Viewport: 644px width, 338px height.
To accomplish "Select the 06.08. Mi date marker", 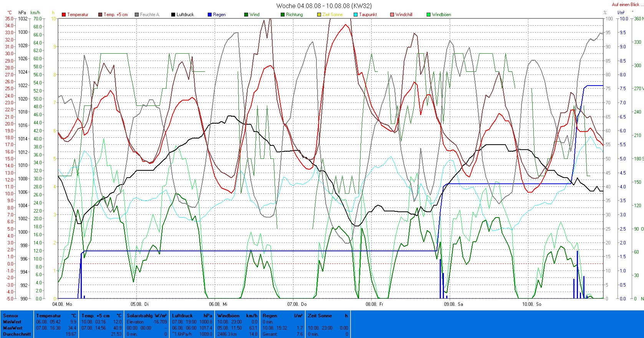I will point(218,304).
